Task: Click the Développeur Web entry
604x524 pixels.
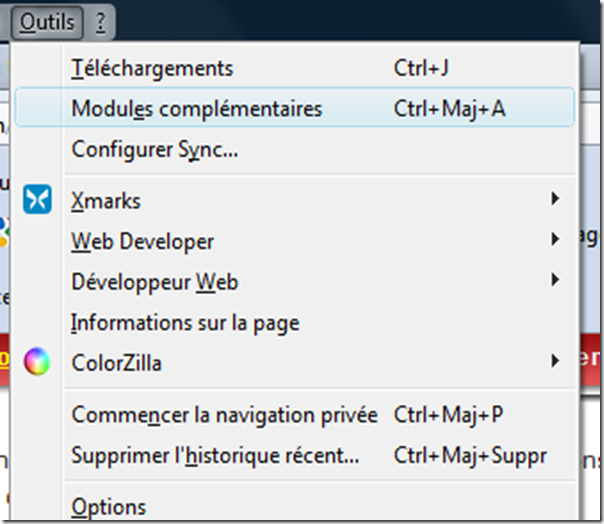Action: pyautogui.click(x=154, y=282)
